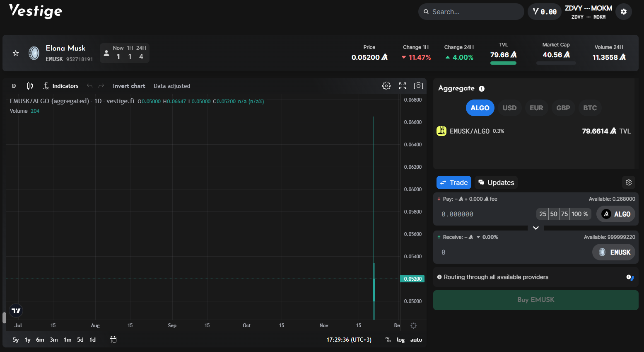Take a chart snapshot with camera icon
This screenshot has height=352, width=644.
(418, 86)
